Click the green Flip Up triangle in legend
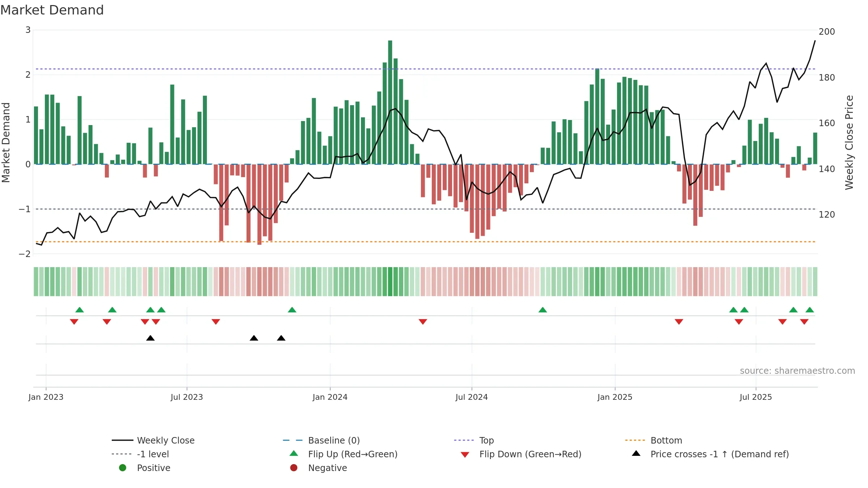 [294, 453]
